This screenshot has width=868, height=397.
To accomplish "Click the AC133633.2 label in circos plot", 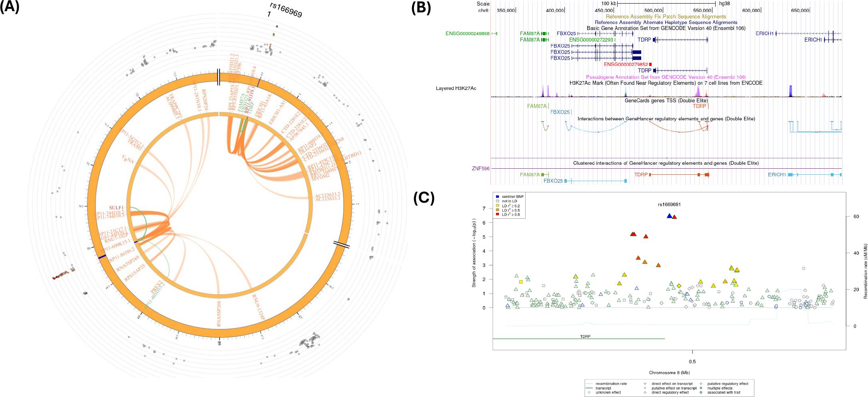I will 328,194.
